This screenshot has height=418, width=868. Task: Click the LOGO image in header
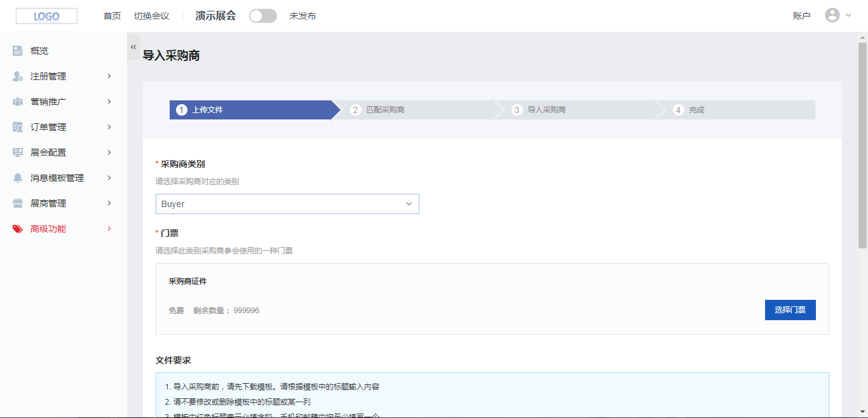coord(46,16)
